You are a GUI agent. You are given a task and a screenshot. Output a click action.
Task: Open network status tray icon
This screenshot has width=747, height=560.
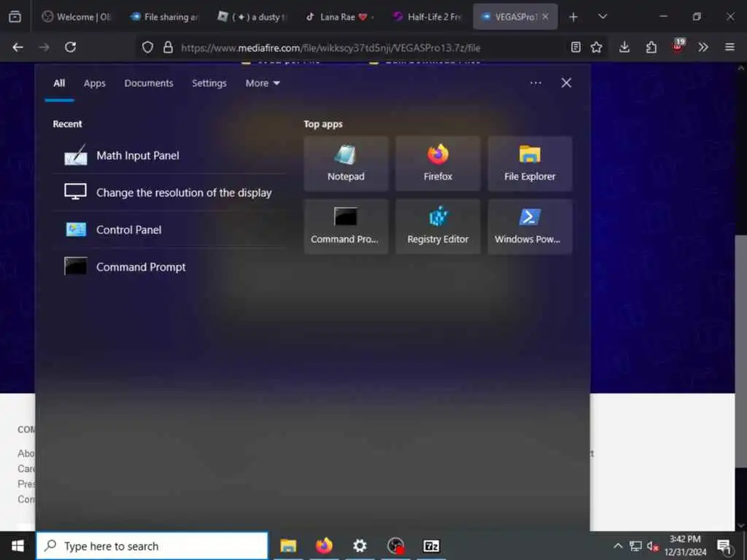point(635,545)
